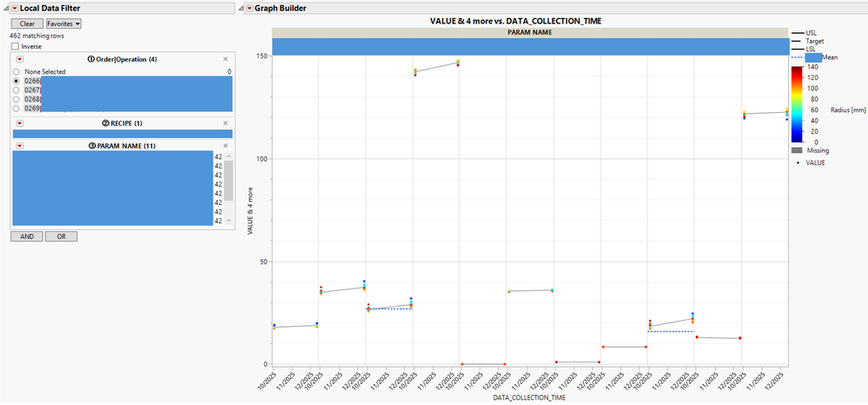This screenshot has width=868, height=405.
Task: Click the RECIPE (1) filter heading
Action: tap(123, 123)
